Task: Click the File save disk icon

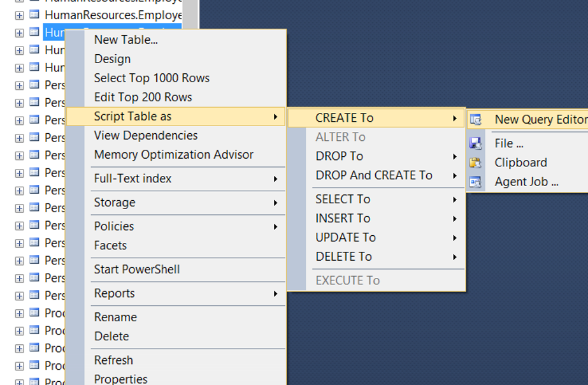Action: [475, 143]
